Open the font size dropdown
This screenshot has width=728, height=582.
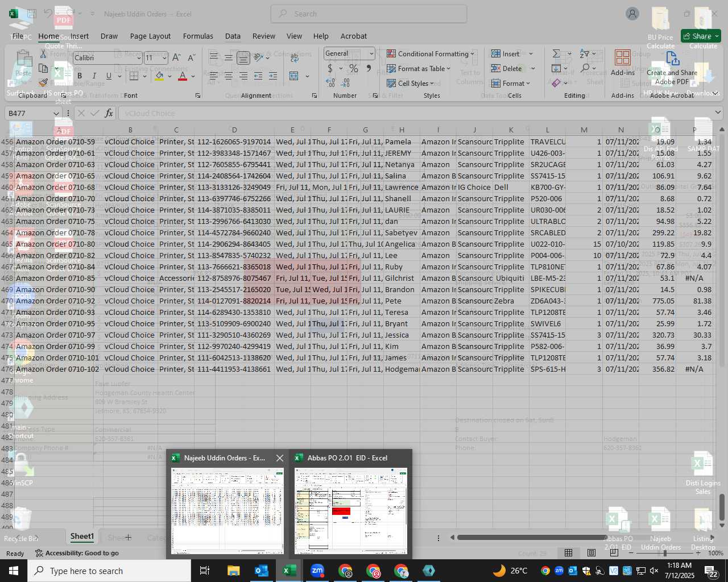click(164, 57)
